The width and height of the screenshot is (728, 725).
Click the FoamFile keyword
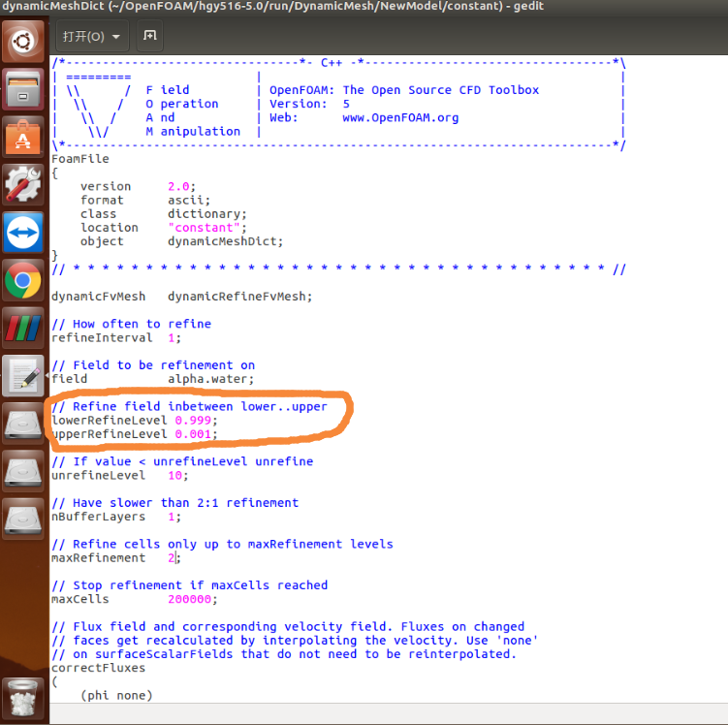80,159
